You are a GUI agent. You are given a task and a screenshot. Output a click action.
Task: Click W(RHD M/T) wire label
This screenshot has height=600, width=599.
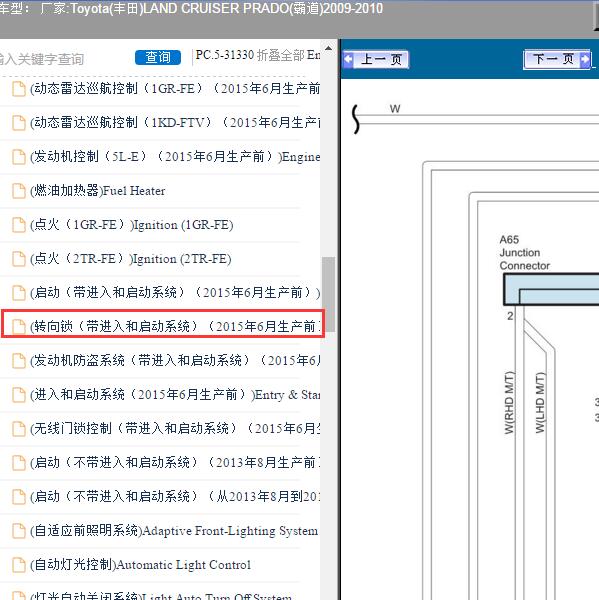click(509, 403)
